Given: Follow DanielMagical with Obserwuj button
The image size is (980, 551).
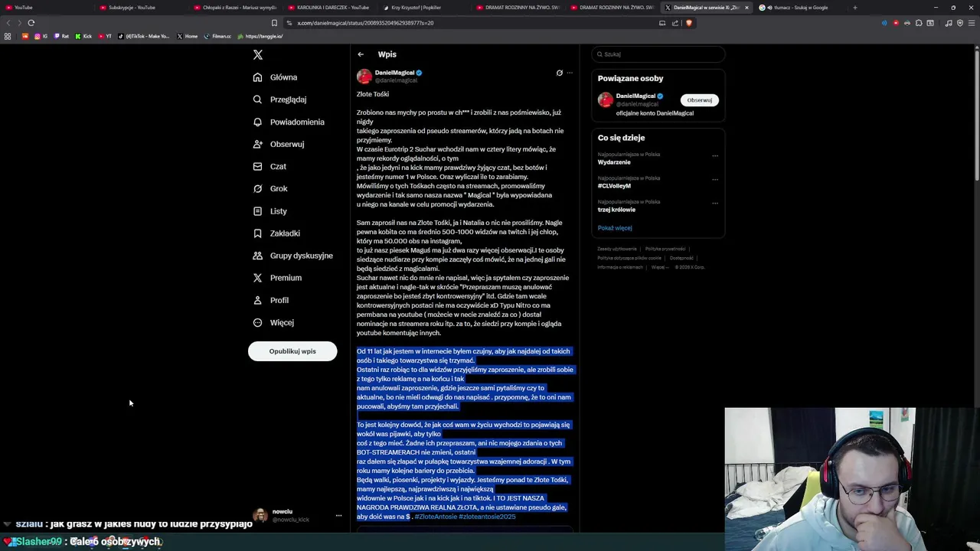Looking at the screenshot, I should (x=699, y=100).
